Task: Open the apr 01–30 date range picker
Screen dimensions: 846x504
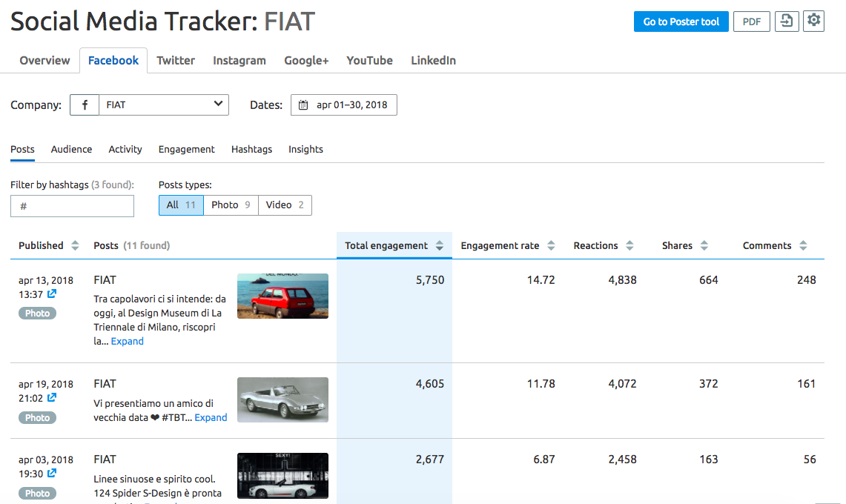Action: click(x=350, y=105)
